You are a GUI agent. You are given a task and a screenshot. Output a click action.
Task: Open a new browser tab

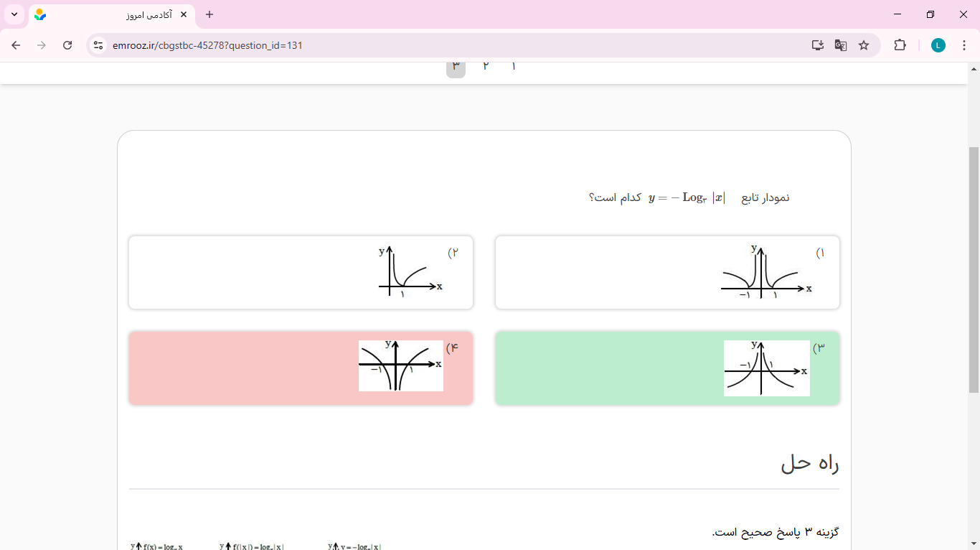click(x=209, y=14)
